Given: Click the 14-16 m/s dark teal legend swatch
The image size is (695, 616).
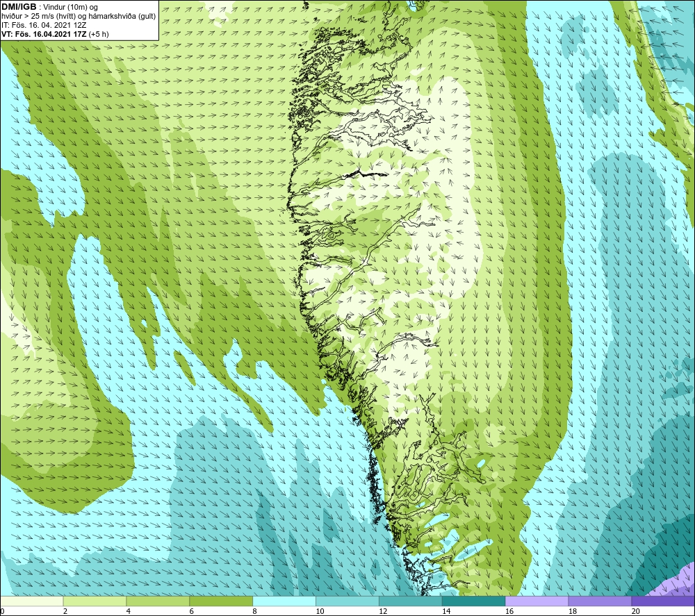Looking at the screenshot, I should click(473, 601).
